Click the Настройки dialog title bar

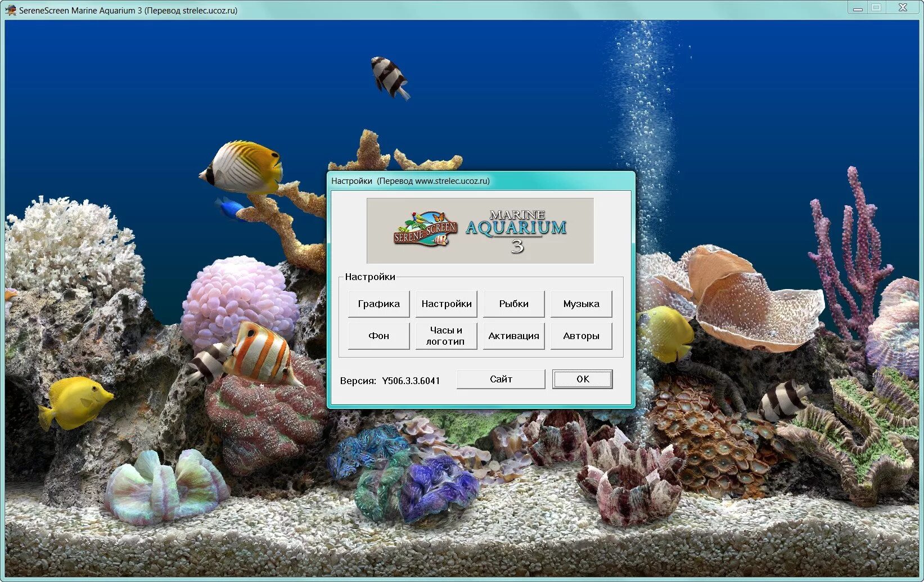(x=481, y=181)
